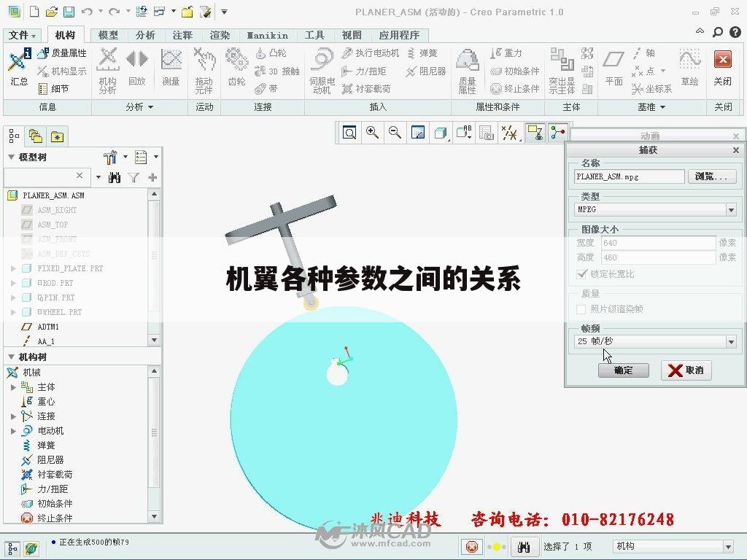Open 终止条件 termination conditions in ribbon
This screenshot has width=747, height=560.
click(x=515, y=88)
